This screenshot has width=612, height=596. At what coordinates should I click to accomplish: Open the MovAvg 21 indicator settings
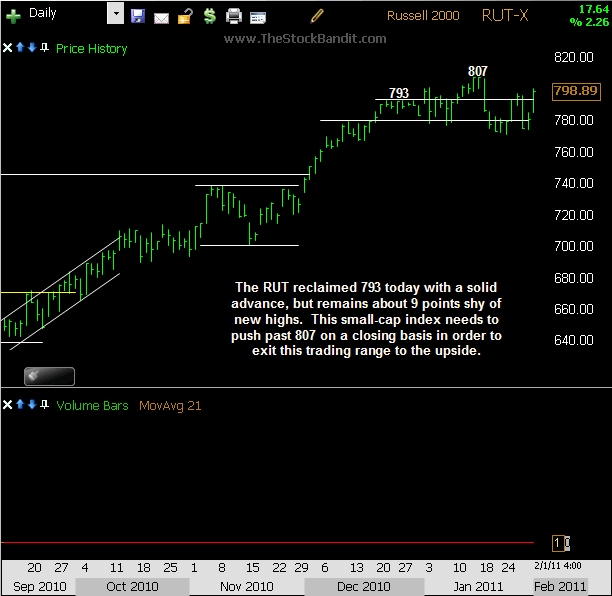pos(171,405)
